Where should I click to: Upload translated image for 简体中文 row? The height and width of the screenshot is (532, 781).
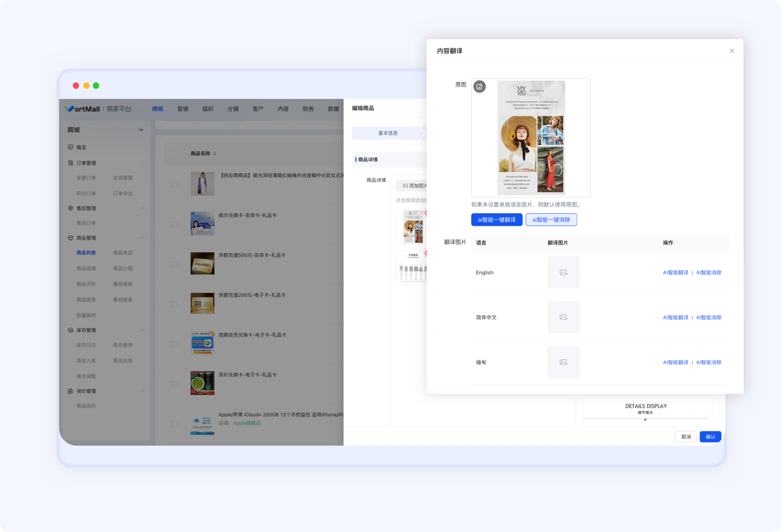[563, 317]
